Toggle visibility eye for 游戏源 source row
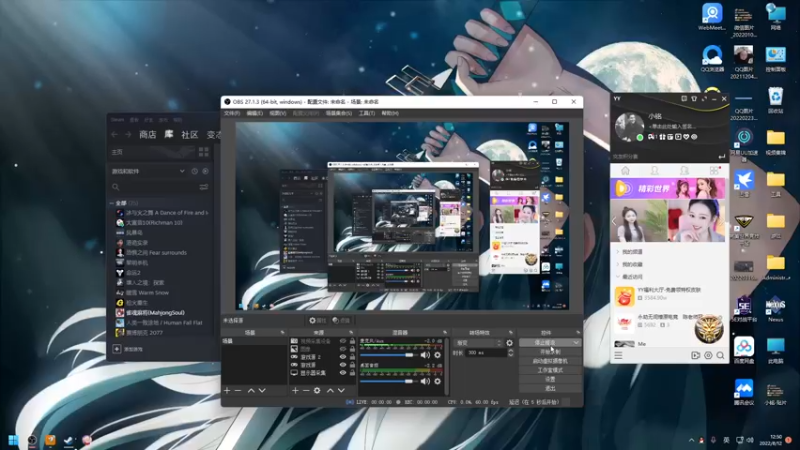 point(343,365)
